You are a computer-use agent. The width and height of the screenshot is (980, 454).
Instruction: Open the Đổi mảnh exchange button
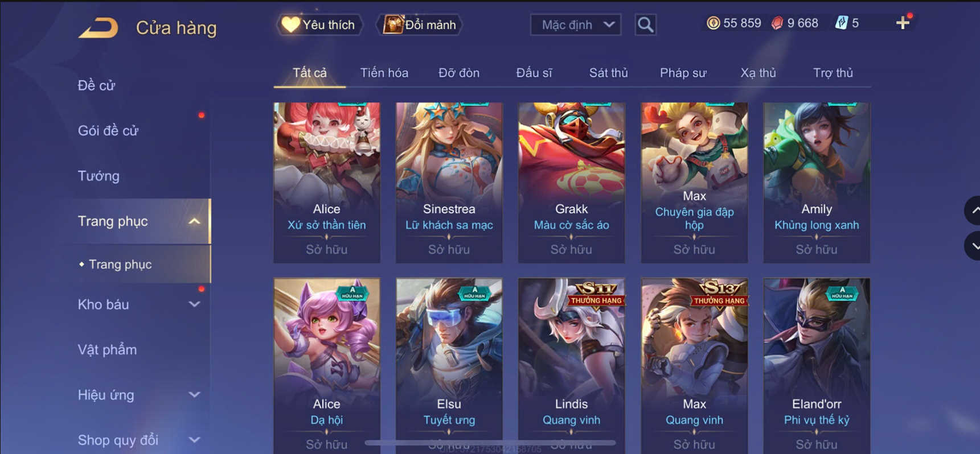420,24
